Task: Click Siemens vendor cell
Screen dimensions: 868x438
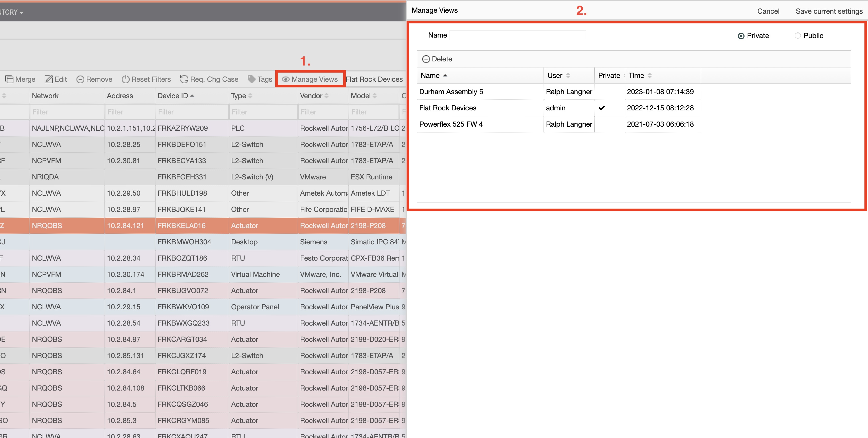Action: [x=313, y=242]
